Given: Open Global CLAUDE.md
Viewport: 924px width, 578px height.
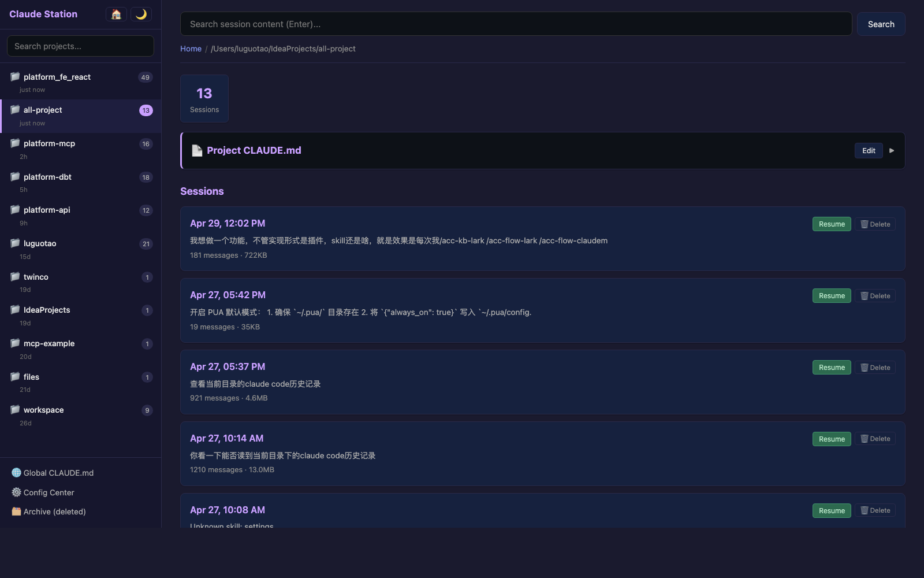Looking at the screenshot, I should (80, 473).
